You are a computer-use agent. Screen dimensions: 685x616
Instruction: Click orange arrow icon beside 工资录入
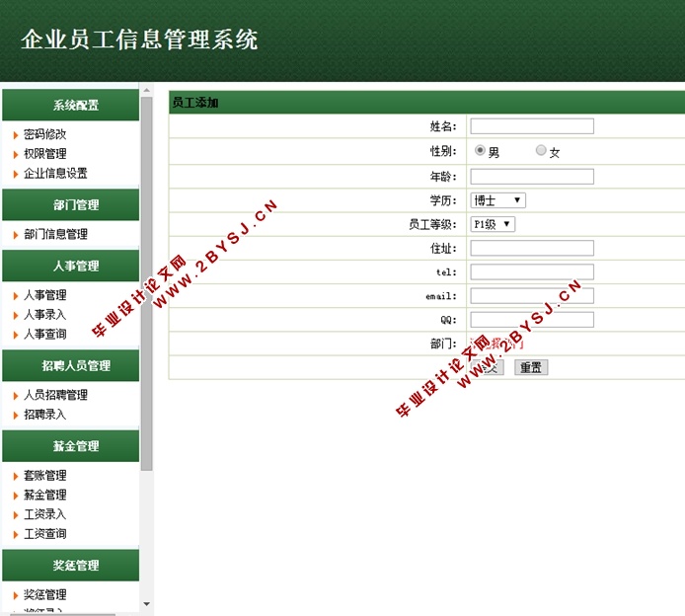click(16, 515)
